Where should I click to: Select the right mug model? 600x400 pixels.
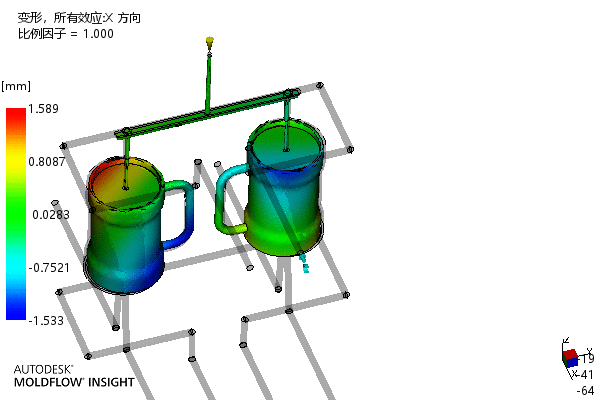tap(285, 188)
